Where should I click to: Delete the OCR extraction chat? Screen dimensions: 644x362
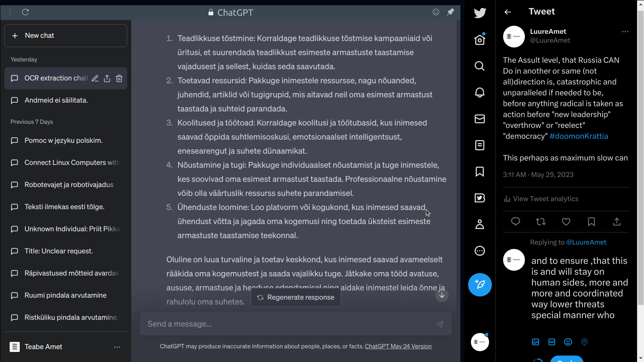119,78
